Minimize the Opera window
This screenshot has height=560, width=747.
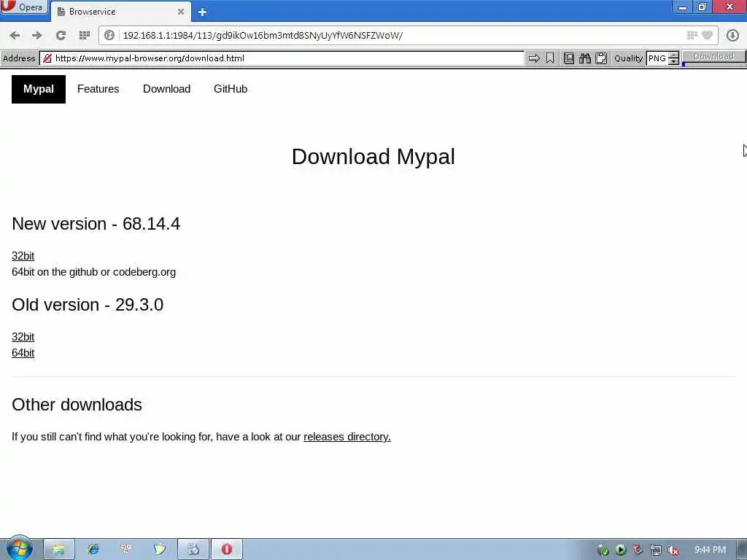coord(683,7)
